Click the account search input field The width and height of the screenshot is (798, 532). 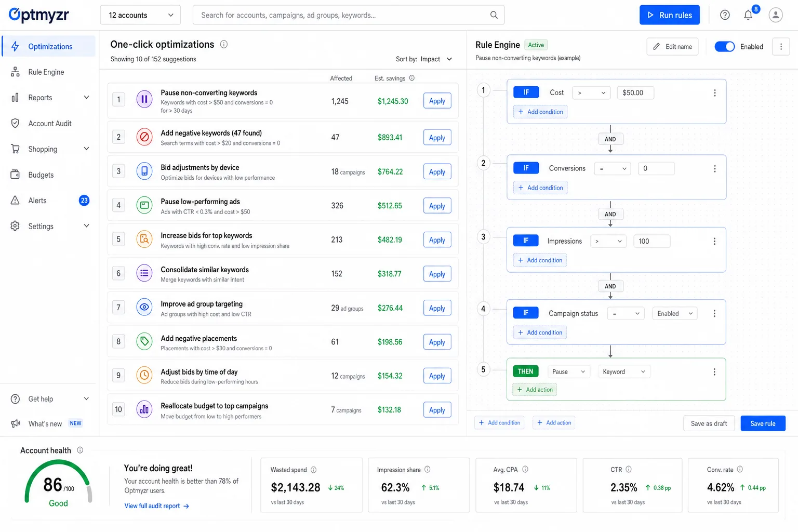(349, 15)
